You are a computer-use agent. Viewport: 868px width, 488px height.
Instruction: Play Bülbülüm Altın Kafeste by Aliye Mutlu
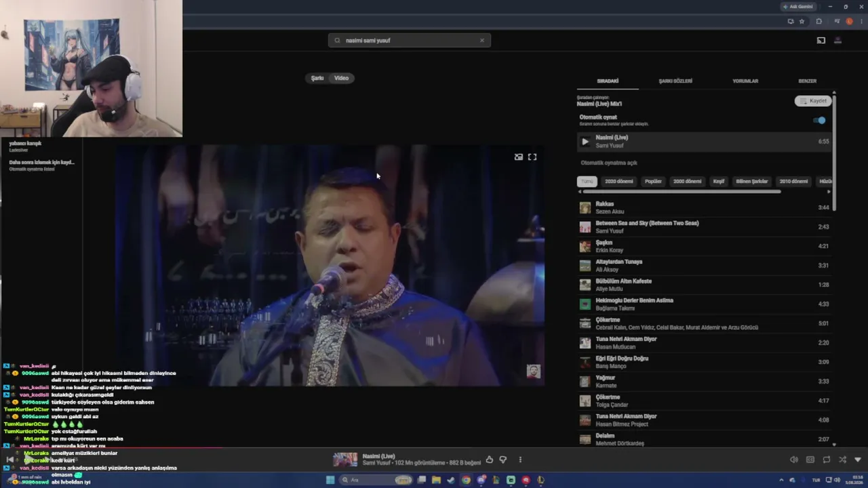pos(704,285)
